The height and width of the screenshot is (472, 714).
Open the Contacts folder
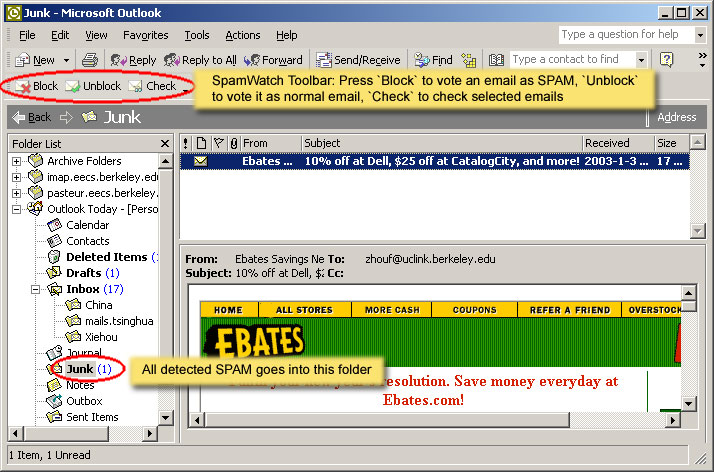87,241
